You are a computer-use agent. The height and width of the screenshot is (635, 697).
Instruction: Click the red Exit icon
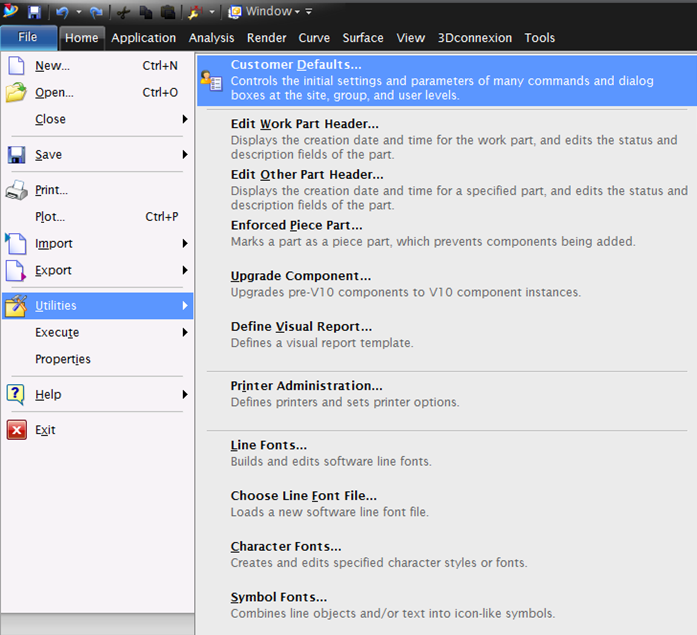point(17,430)
